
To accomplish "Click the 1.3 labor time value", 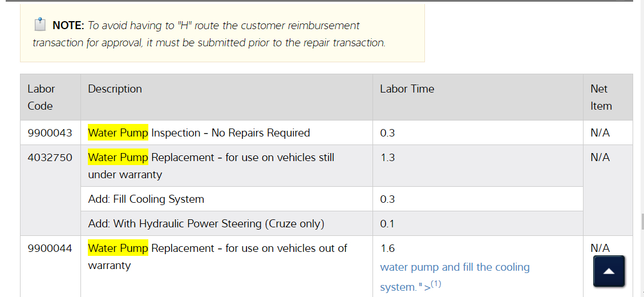I will point(387,158).
